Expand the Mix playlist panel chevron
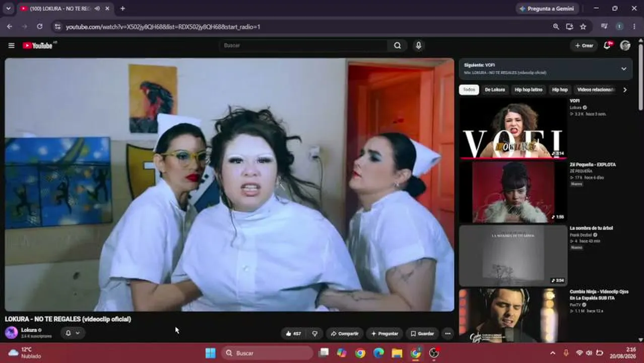 [623, 69]
